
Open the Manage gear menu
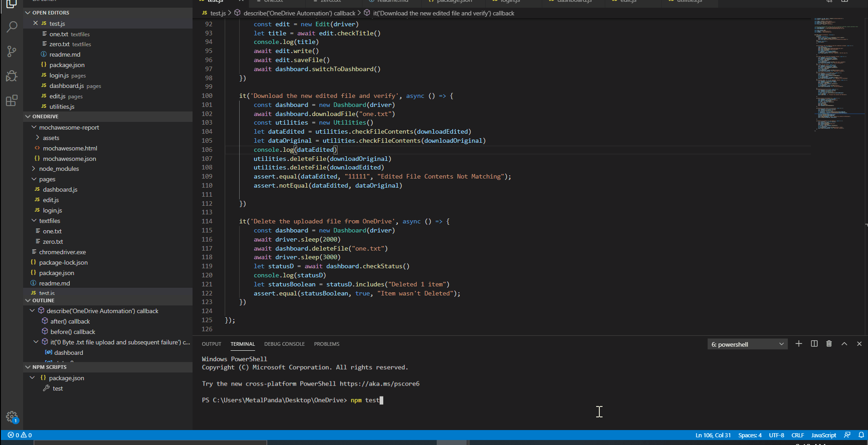12,417
